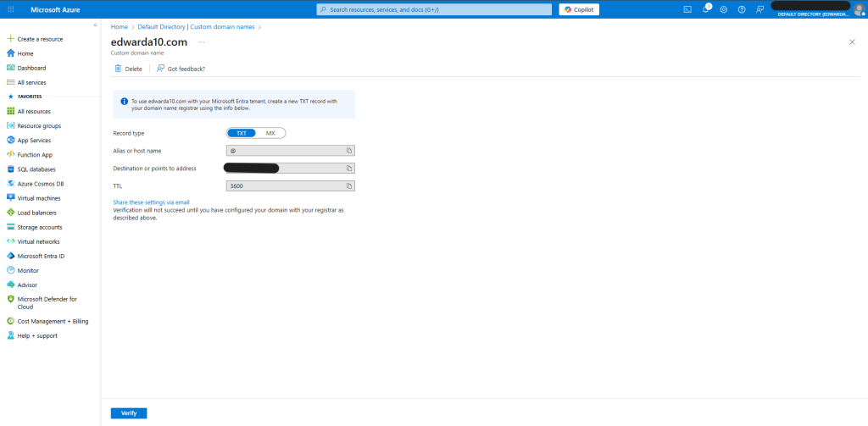Click the App Services icon
The width and height of the screenshot is (868, 426).
(x=10, y=140)
